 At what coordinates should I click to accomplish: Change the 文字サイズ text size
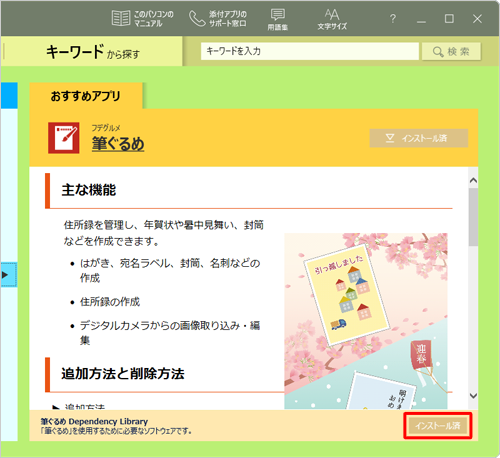click(332, 19)
